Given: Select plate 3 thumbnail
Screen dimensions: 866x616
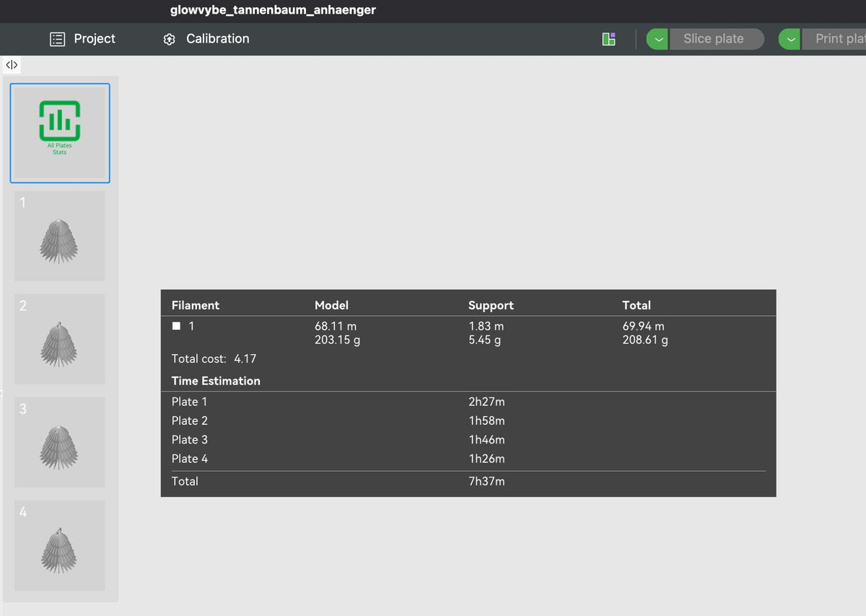Looking at the screenshot, I should point(60,442).
